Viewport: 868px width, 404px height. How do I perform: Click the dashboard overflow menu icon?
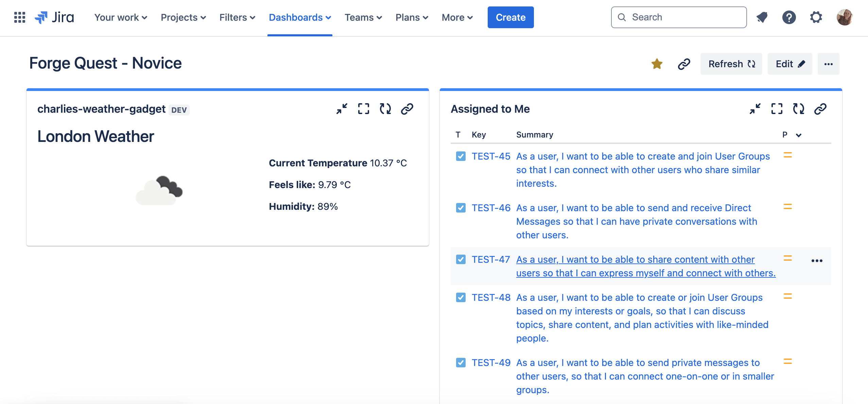coord(829,63)
